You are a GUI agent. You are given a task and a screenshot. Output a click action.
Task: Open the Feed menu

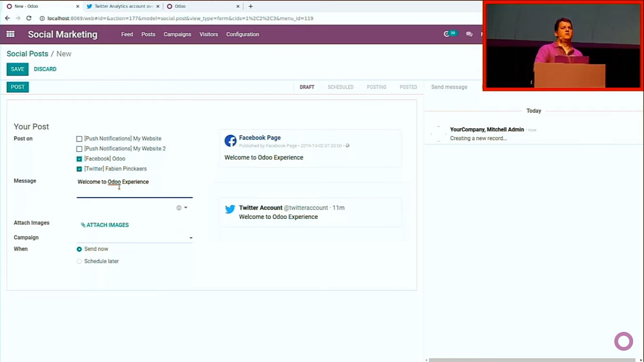(127, 34)
